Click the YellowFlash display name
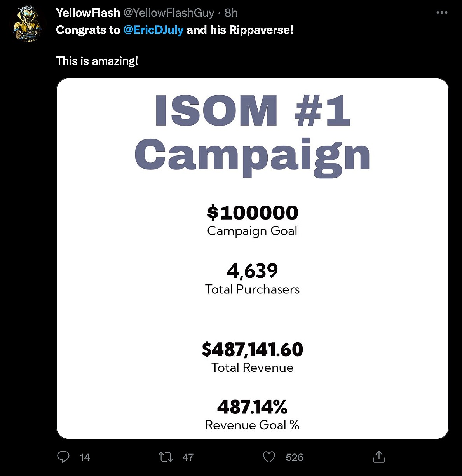This screenshot has height=476, width=462. 88,13
